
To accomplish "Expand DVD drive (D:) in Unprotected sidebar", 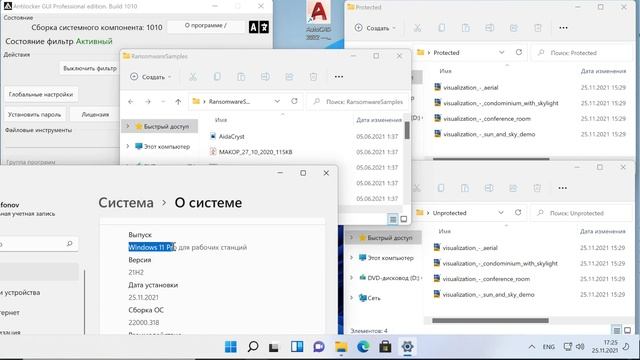I will click(x=351, y=278).
